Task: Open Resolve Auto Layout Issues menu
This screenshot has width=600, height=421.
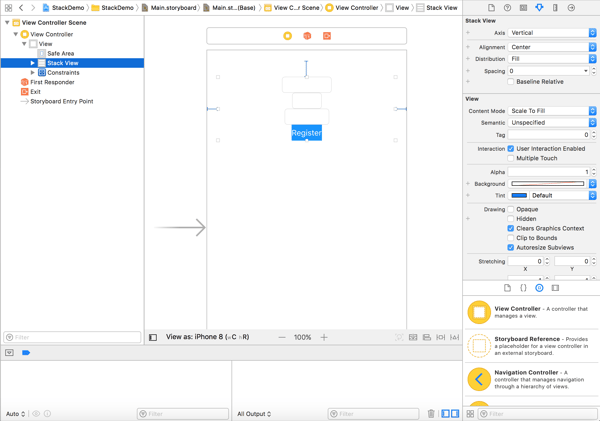Action: 455,337
